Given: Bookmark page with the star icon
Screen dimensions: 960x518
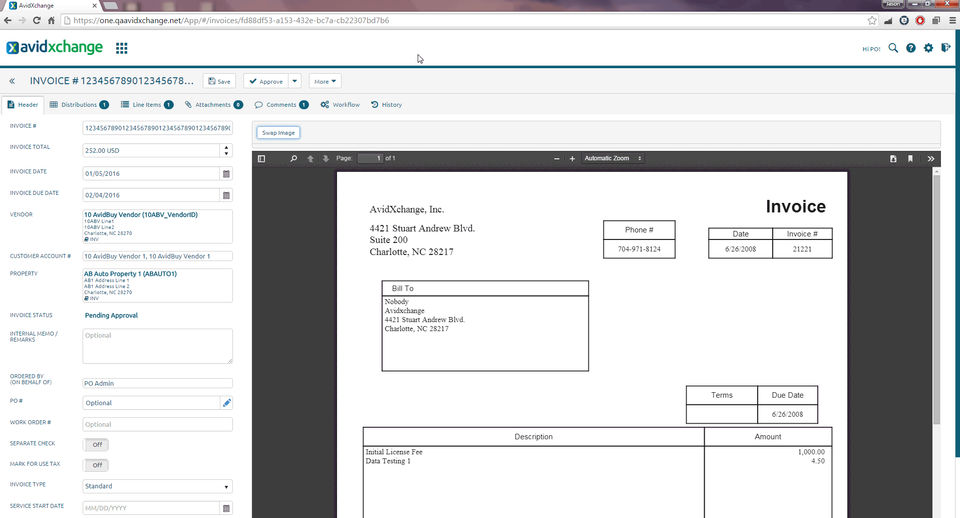Looking at the screenshot, I should [x=872, y=20].
